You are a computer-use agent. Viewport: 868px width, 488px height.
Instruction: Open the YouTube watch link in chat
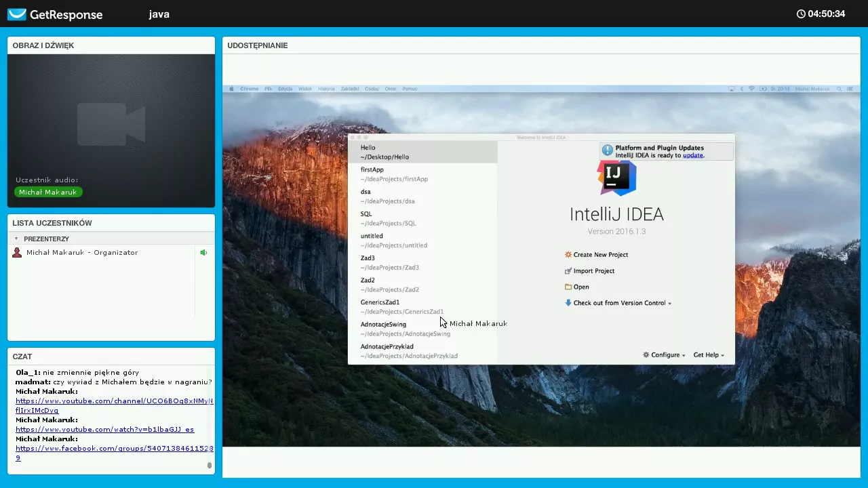(x=104, y=430)
